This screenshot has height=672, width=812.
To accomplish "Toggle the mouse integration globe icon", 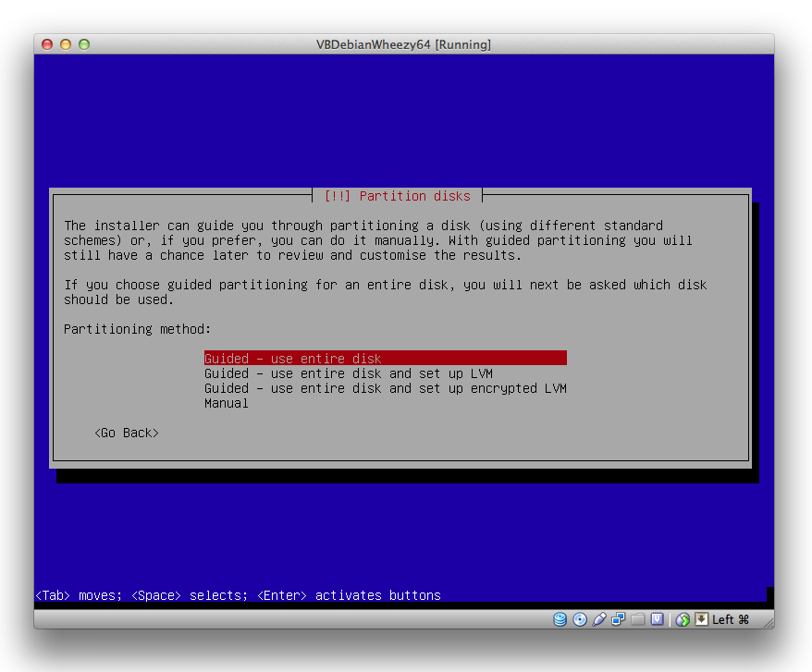I will point(683,619).
